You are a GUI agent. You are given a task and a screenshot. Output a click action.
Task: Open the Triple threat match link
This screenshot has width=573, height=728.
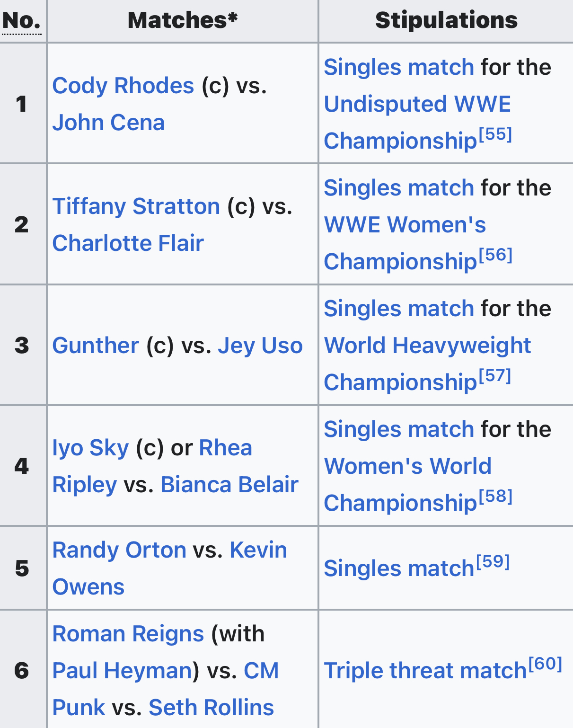425,671
